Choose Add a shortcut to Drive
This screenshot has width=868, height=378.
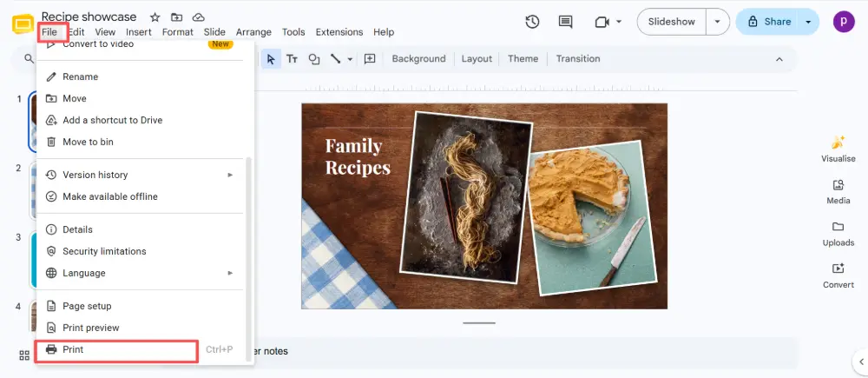coord(140,120)
